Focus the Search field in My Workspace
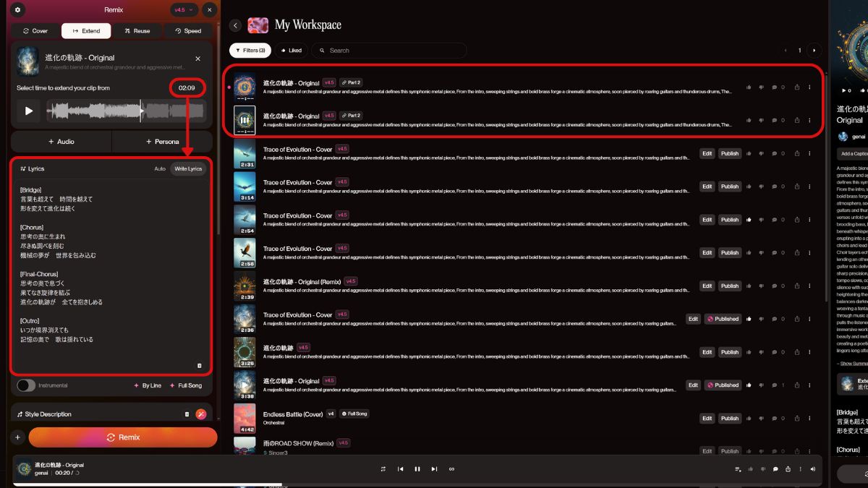 coord(389,51)
